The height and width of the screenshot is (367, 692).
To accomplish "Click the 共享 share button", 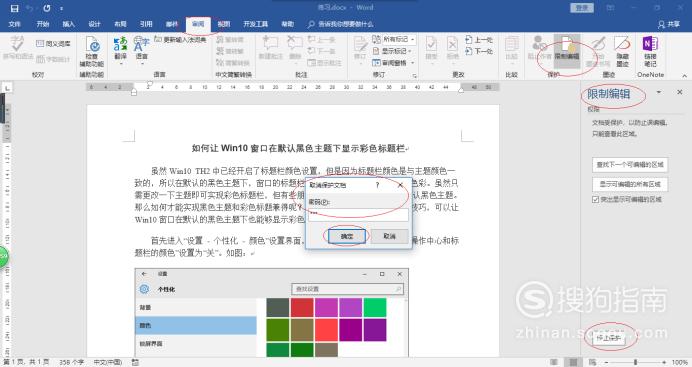I will pos(669,24).
